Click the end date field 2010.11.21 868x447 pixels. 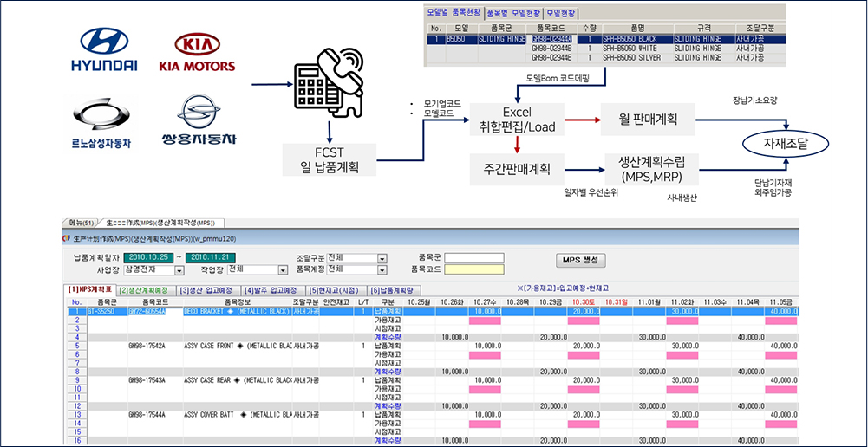click(211, 258)
